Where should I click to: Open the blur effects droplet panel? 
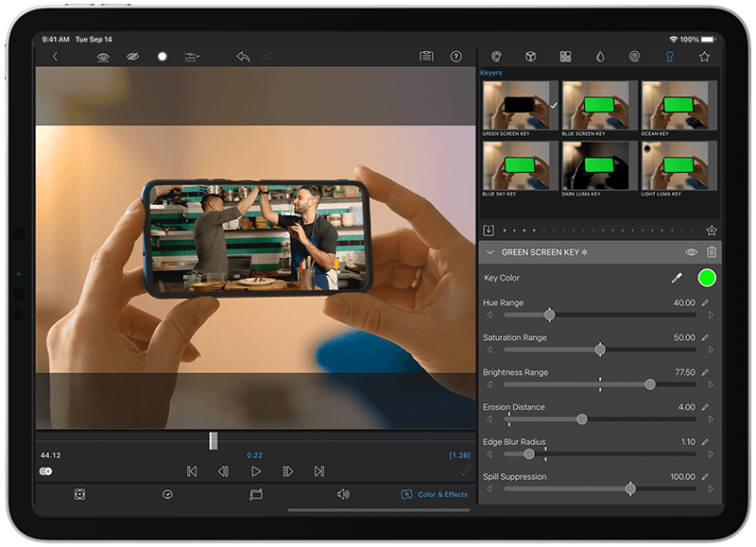point(600,57)
